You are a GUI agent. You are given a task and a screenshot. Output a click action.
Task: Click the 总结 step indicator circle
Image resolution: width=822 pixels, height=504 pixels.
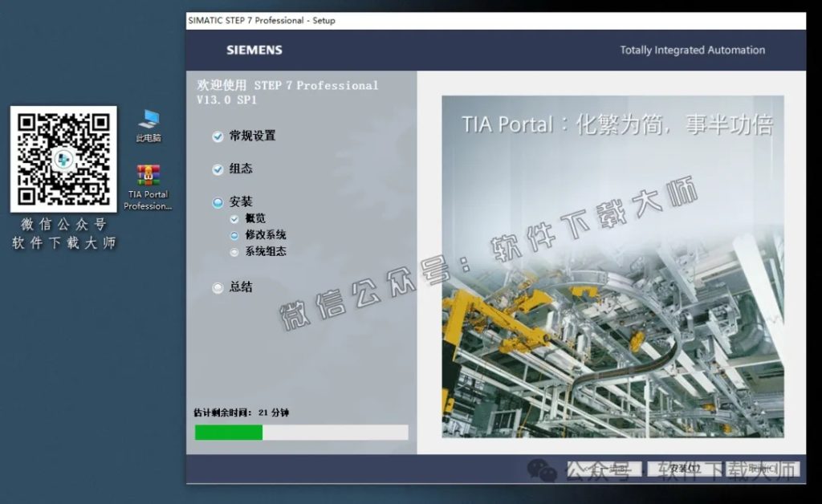click(218, 288)
